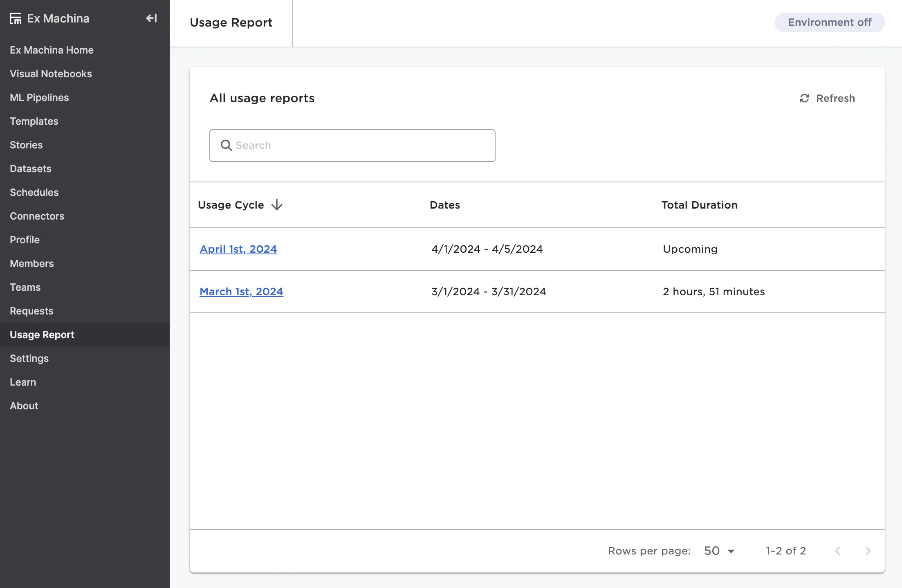This screenshot has height=588, width=902.
Task: Open Settings from the sidebar
Action: [x=29, y=358]
